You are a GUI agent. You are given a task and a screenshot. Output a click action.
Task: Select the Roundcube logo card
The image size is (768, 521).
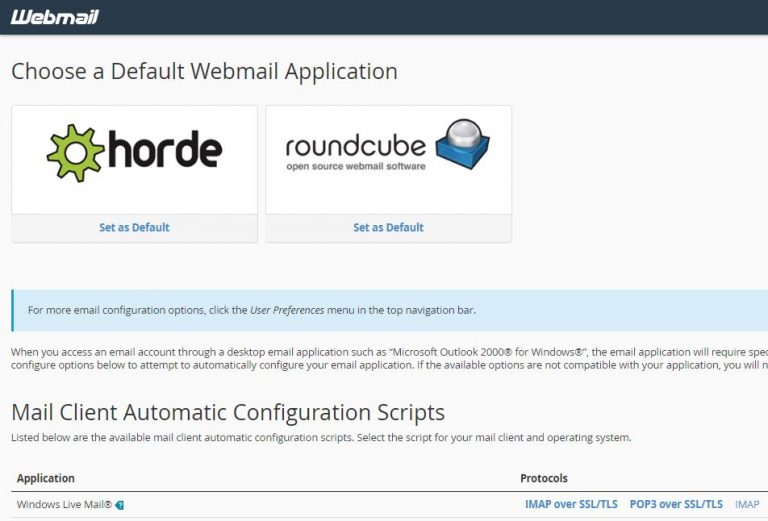388,160
